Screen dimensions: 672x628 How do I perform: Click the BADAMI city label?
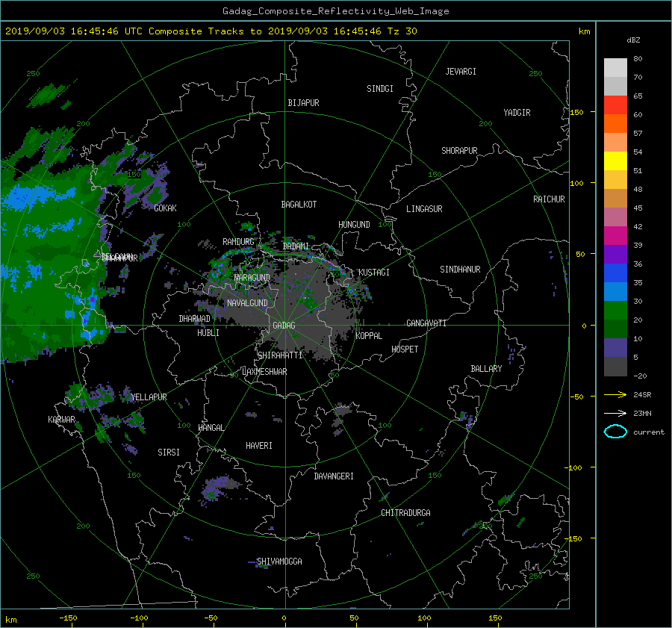296,246
